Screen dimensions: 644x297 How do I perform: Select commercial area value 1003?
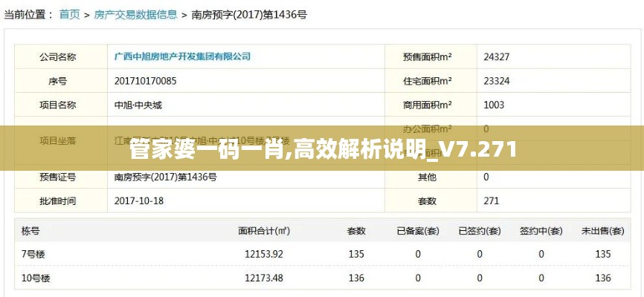(494, 105)
